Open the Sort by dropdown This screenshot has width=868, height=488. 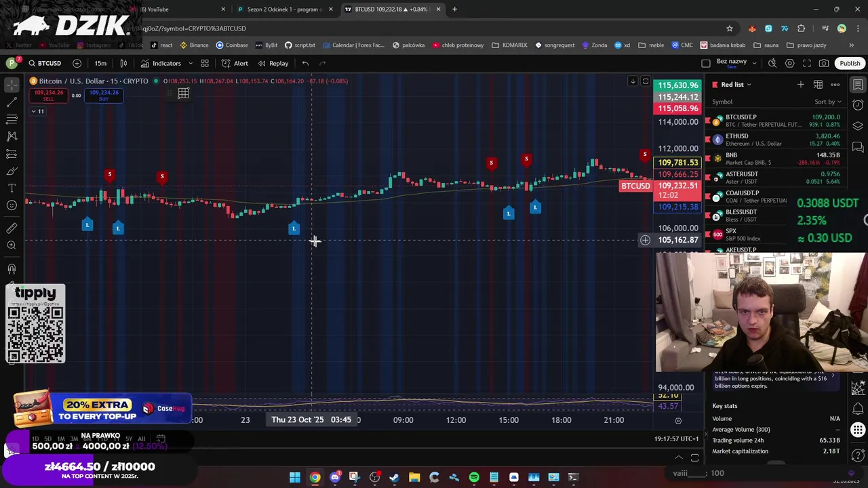[x=827, y=102]
